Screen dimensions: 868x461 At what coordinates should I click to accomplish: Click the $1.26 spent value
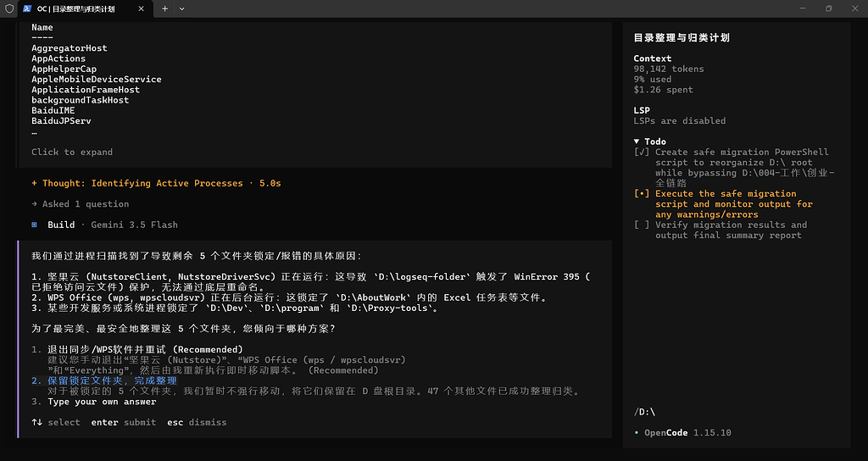[663, 90]
